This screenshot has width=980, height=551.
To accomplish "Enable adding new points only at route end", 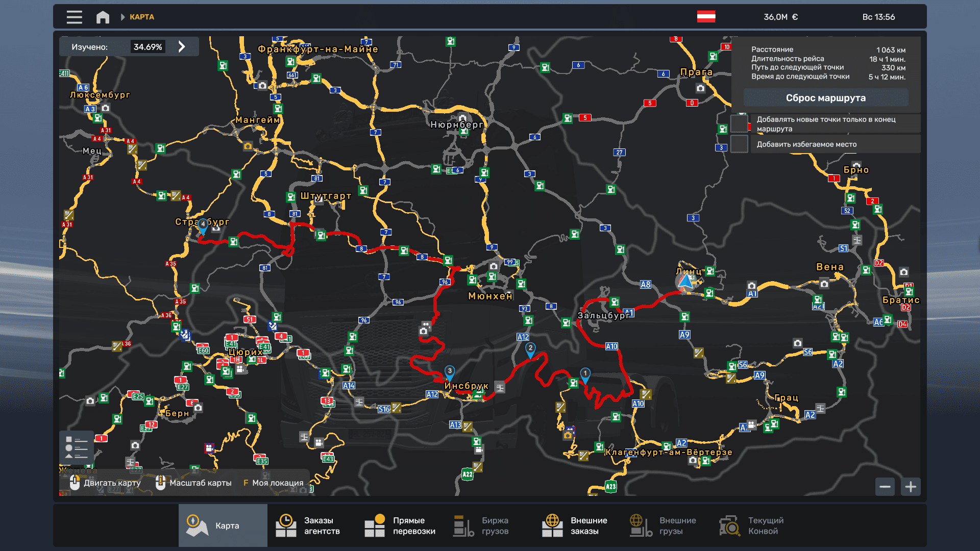I will coord(739,123).
